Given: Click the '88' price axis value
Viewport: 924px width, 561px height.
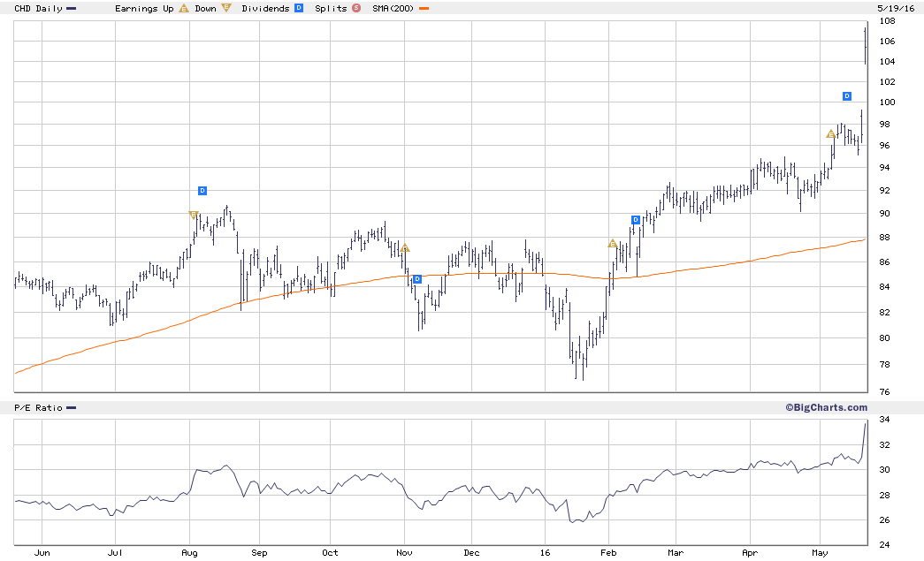Looking at the screenshot, I should (x=884, y=238).
